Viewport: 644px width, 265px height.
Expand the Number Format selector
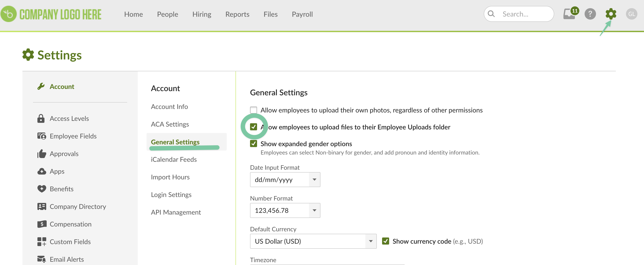click(314, 210)
